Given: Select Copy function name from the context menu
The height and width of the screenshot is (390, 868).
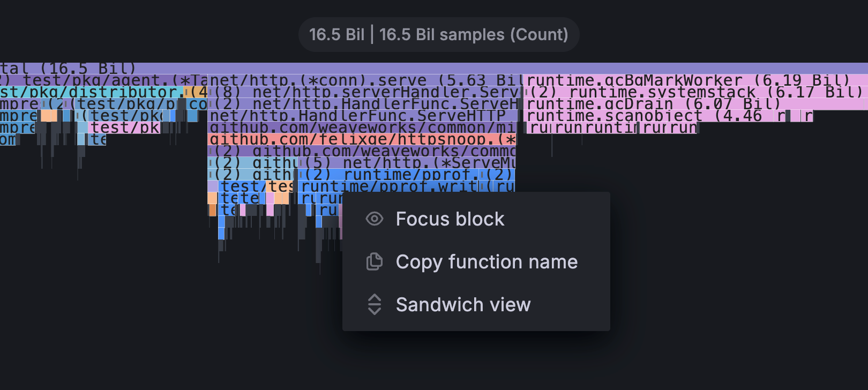Looking at the screenshot, I should 487,262.
